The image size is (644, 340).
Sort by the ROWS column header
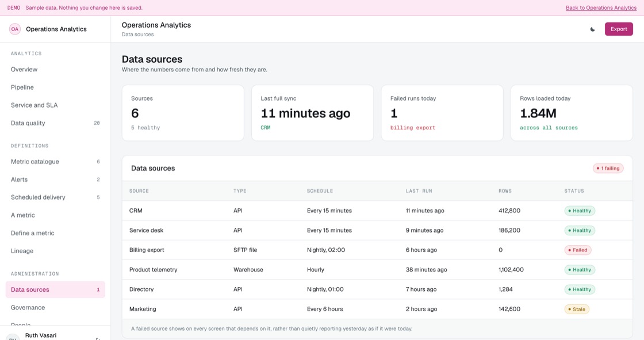click(x=505, y=191)
